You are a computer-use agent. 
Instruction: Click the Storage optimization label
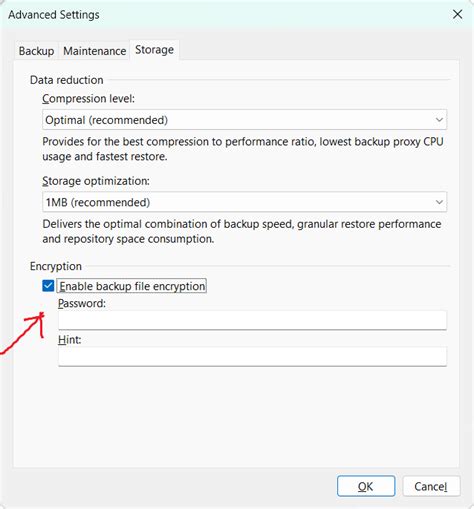tap(96, 181)
